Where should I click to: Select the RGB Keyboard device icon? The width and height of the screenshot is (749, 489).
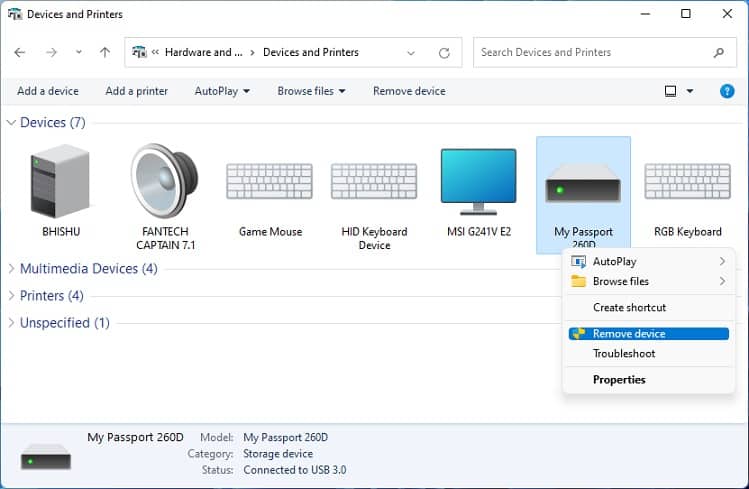(687, 181)
